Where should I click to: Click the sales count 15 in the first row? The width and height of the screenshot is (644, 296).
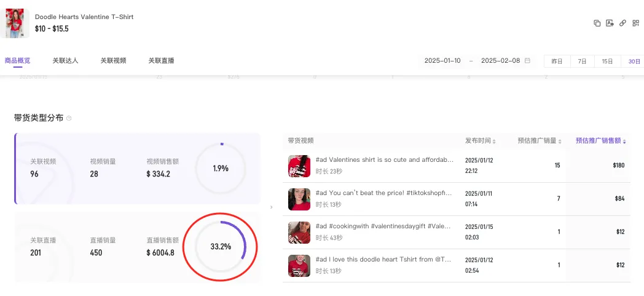(557, 166)
